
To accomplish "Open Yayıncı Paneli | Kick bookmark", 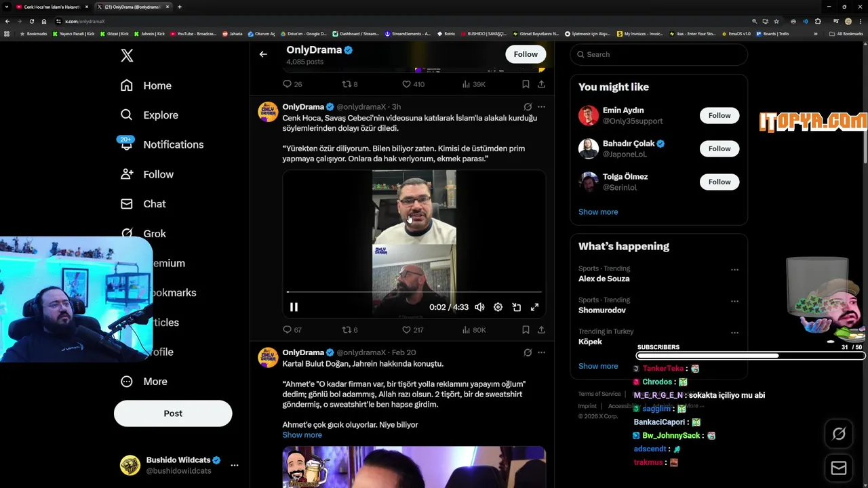I will 74,33.
